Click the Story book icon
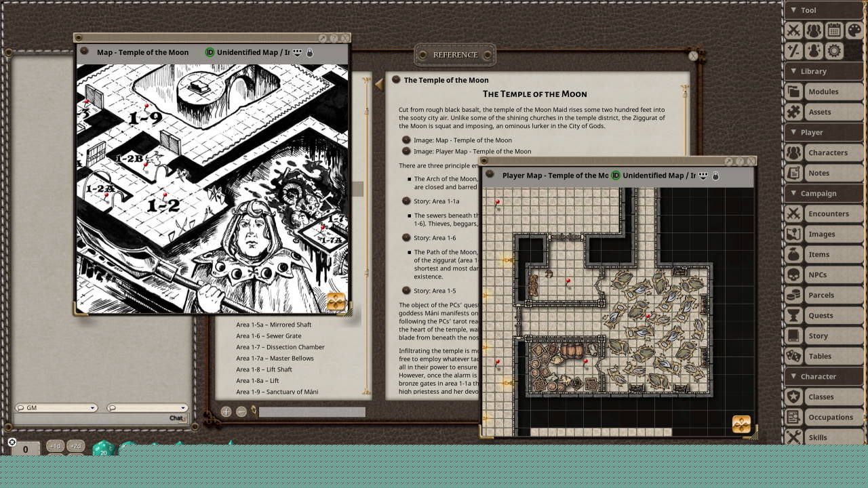 793,335
